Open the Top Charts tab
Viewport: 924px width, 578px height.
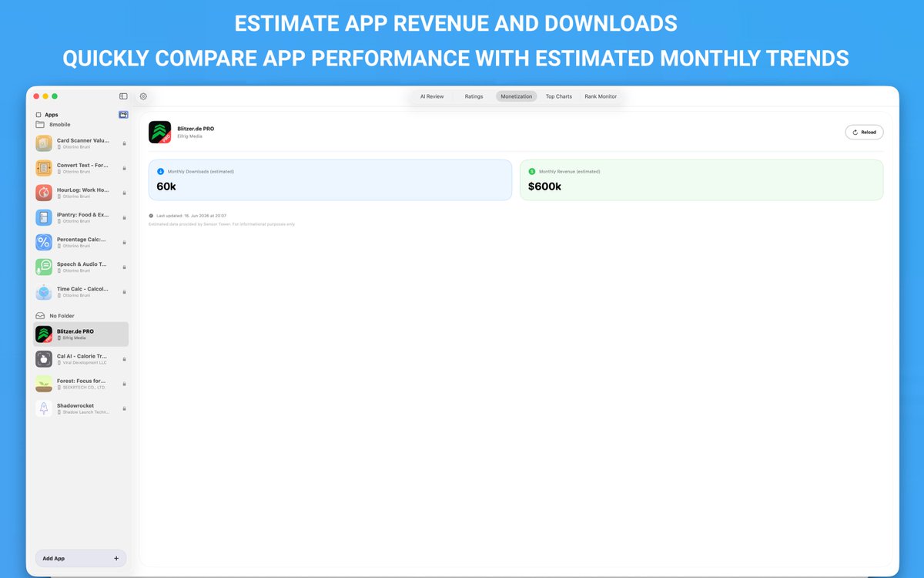pos(559,96)
